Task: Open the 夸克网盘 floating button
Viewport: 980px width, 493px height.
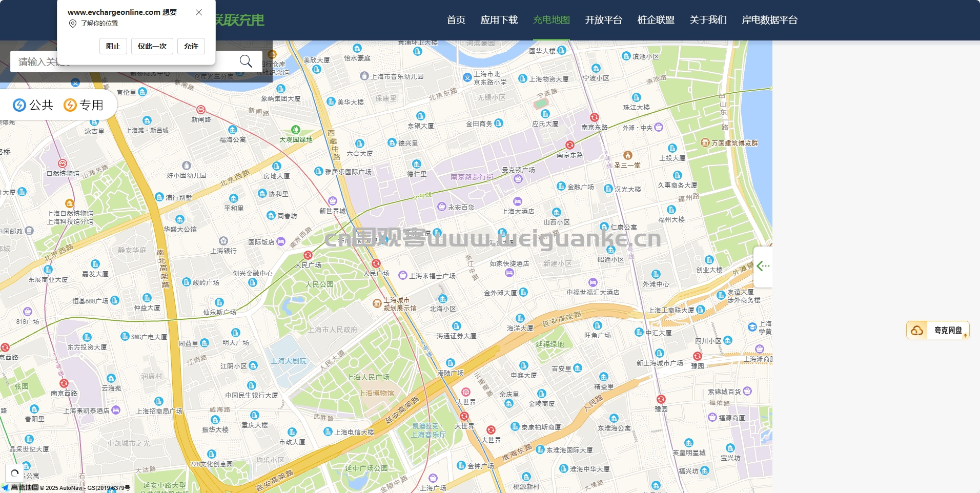Action: [x=938, y=331]
